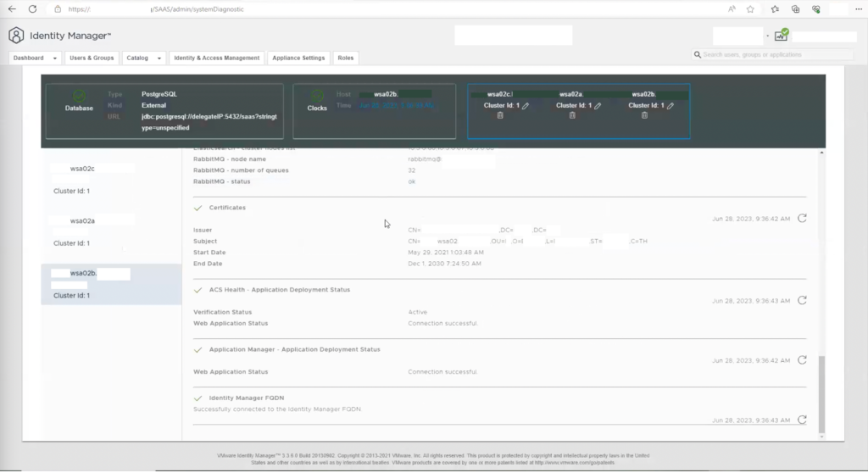This screenshot has width=868, height=473.
Task: Open Identity & Access Management tab
Action: [216, 58]
